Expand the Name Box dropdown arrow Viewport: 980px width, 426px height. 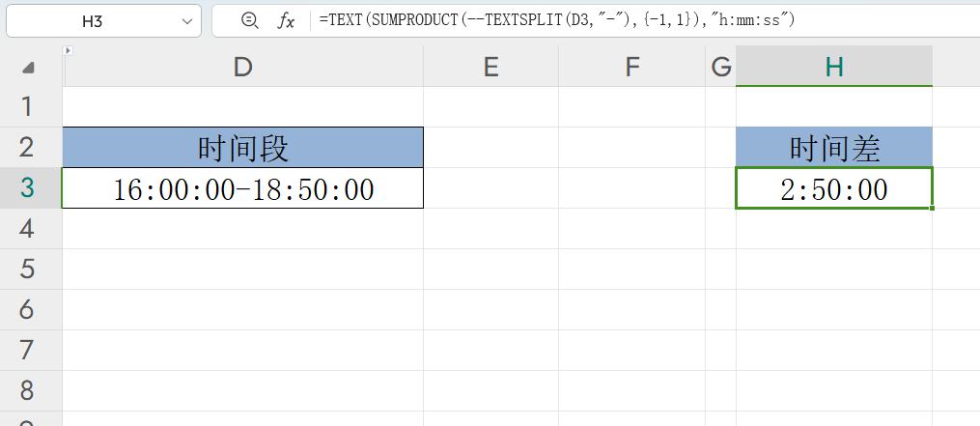tap(187, 21)
